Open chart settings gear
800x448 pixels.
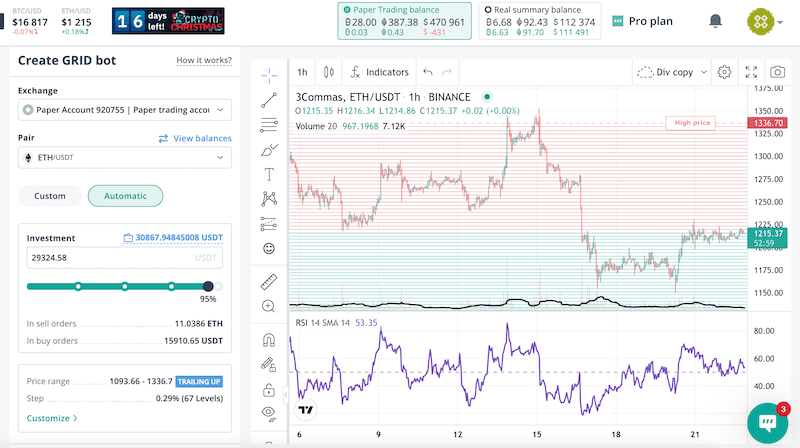pos(724,72)
